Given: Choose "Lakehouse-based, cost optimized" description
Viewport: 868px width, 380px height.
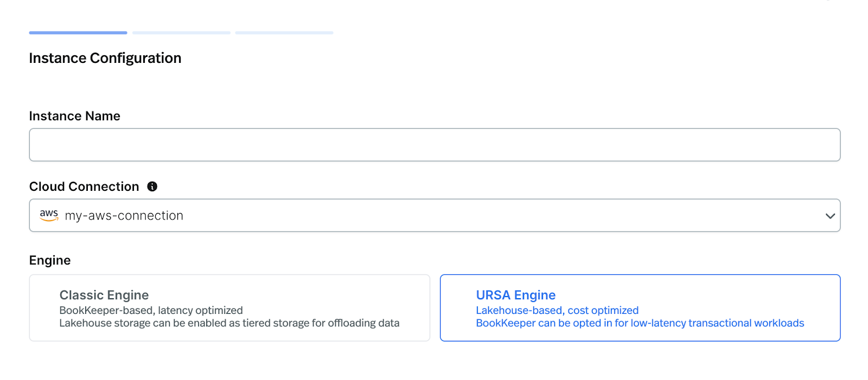Looking at the screenshot, I should pyautogui.click(x=557, y=311).
